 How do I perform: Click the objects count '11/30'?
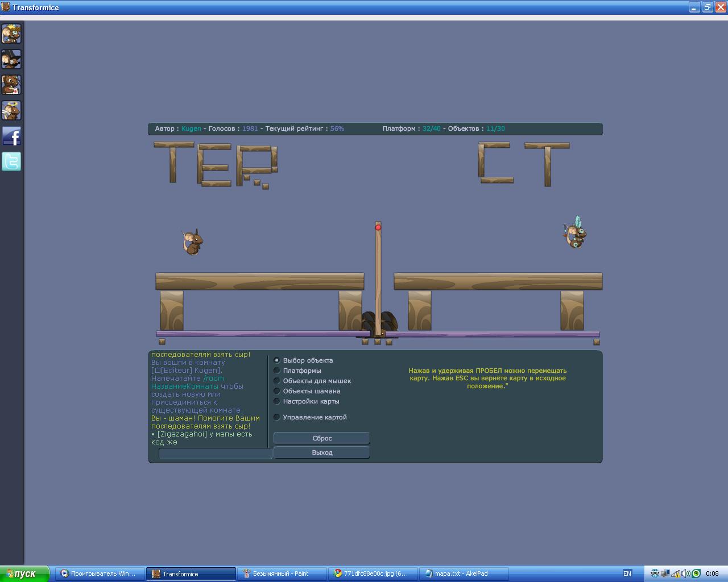tap(495, 128)
